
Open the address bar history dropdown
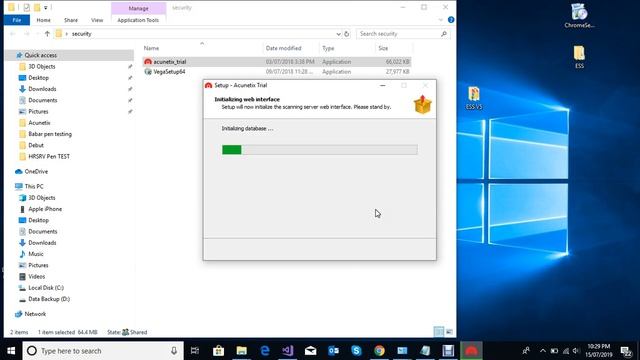338,34
